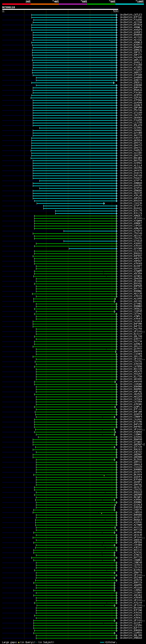
Task: Click the cyan alignment bar for UniRef100_Q2VSW8
Action: pos(93,249)
